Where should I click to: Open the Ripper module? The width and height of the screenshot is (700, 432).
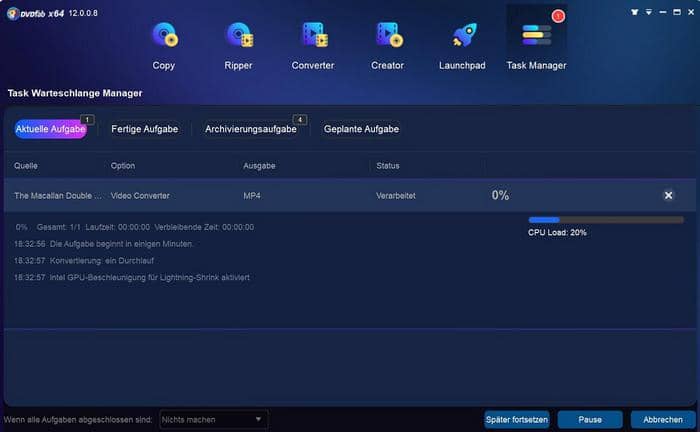pyautogui.click(x=238, y=46)
